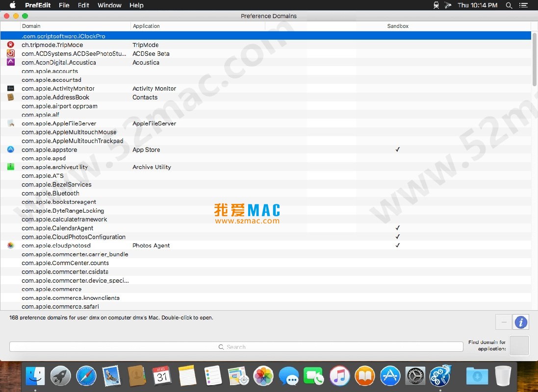Screen dimensions: 538x392
Task: Click the Find domain for application well
Action: (519, 345)
